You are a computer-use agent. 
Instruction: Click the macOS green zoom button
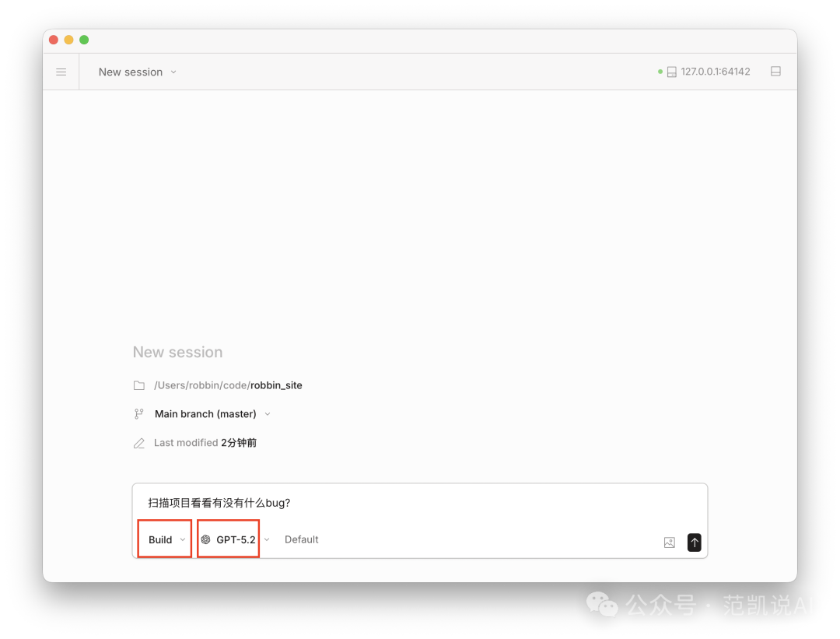(x=84, y=39)
